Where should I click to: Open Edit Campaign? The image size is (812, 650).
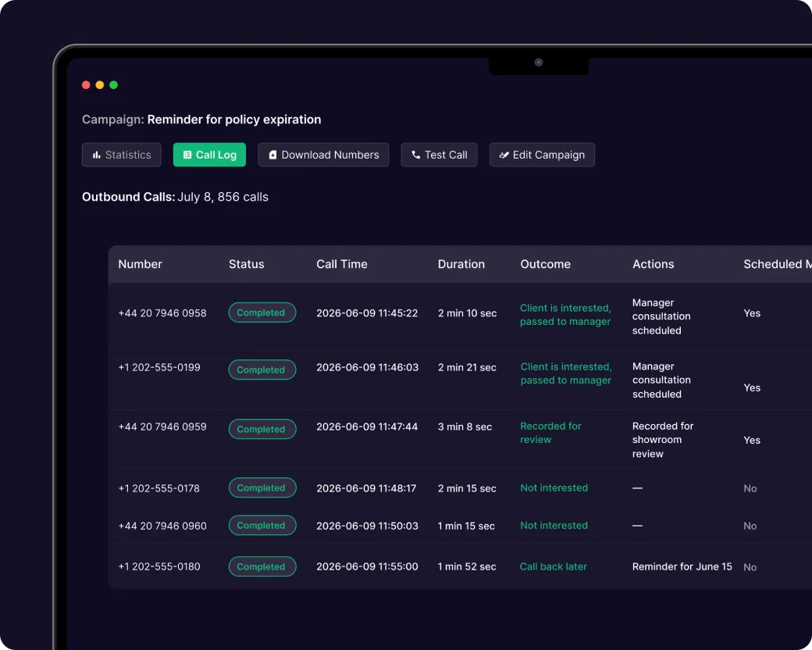coord(542,155)
